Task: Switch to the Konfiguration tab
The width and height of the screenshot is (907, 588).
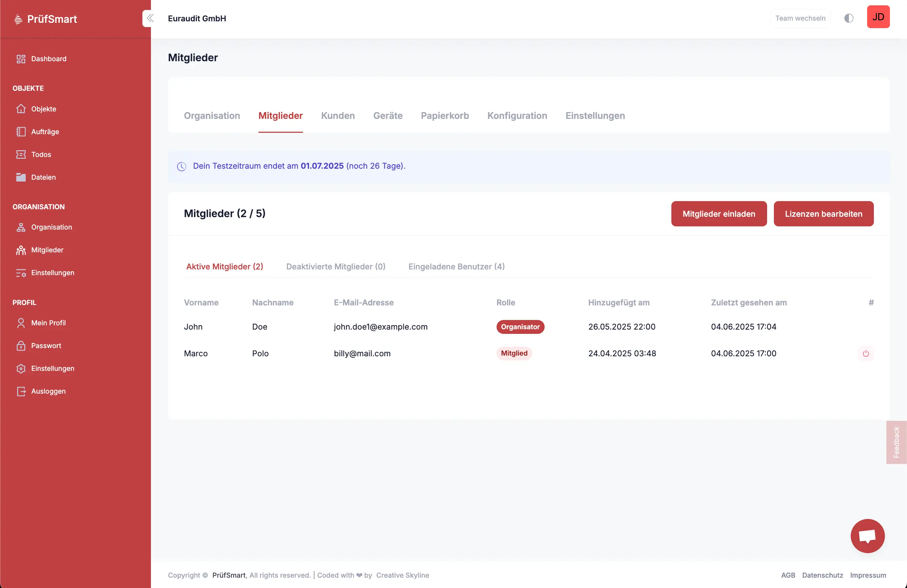Action: (x=517, y=116)
